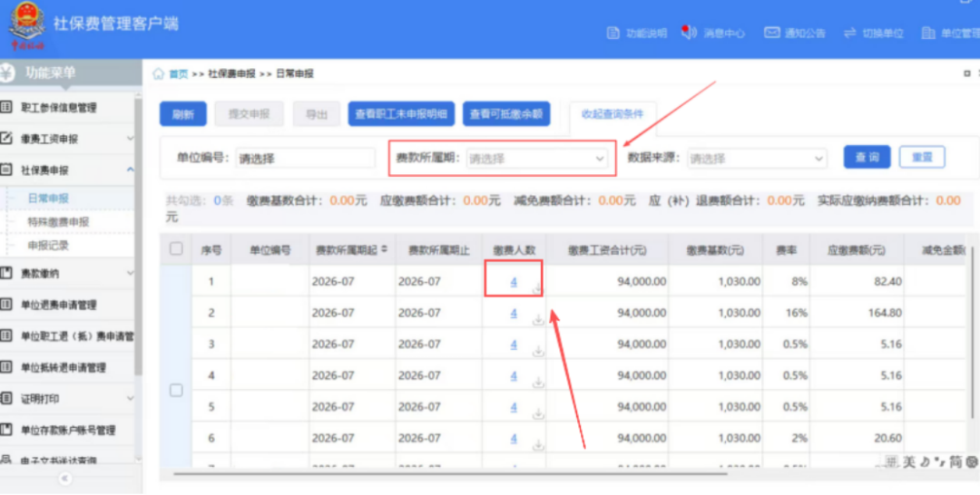This screenshot has width=980, height=495.
Task: Open the 消息中心 speaker icon
Action: (x=689, y=33)
